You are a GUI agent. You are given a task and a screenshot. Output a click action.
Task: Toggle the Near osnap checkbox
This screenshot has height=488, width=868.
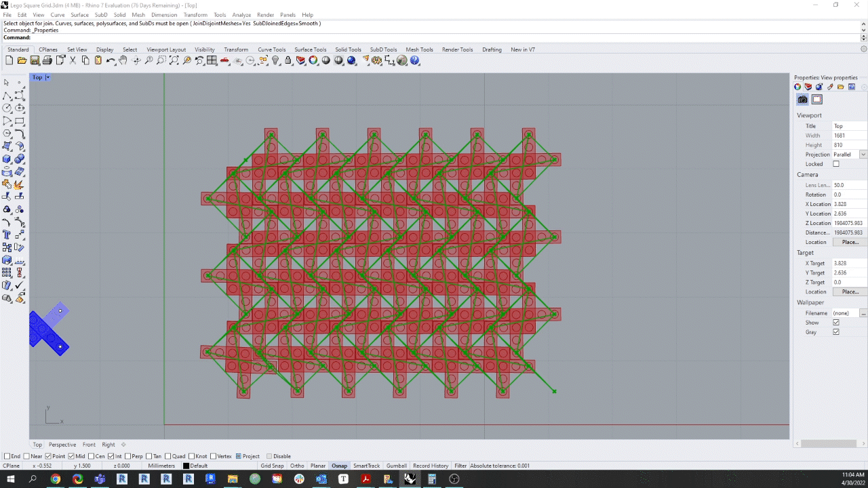click(x=26, y=456)
